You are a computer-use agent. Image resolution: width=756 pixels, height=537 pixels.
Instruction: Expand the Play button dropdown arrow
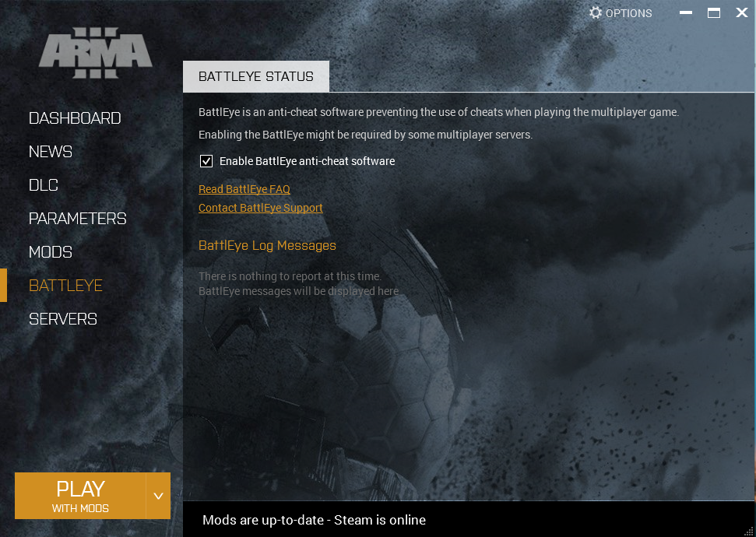(x=158, y=496)
